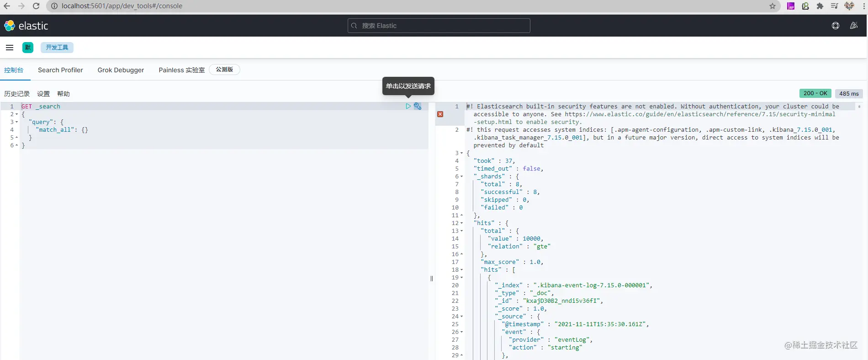Screen dimensions: 868x360
Task: Click the "timed_out" : false line
Action: [x=508, y=169]
